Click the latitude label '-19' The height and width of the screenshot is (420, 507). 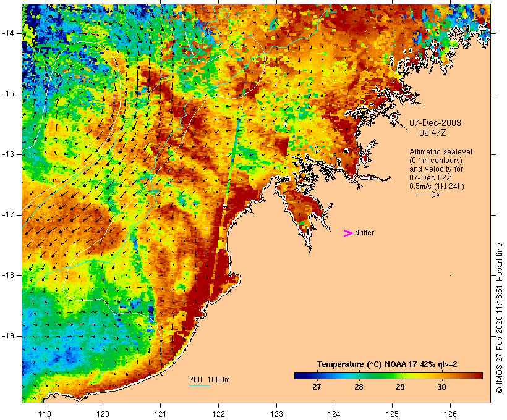8,336
